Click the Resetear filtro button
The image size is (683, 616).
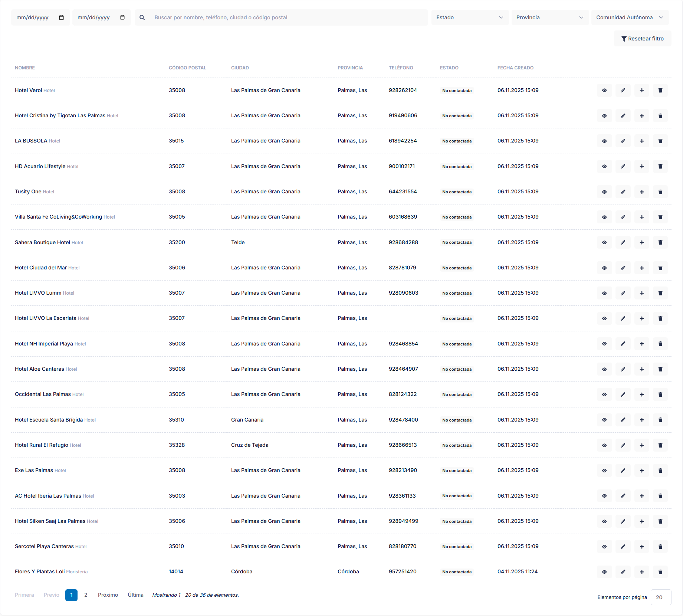coord(642,39)
